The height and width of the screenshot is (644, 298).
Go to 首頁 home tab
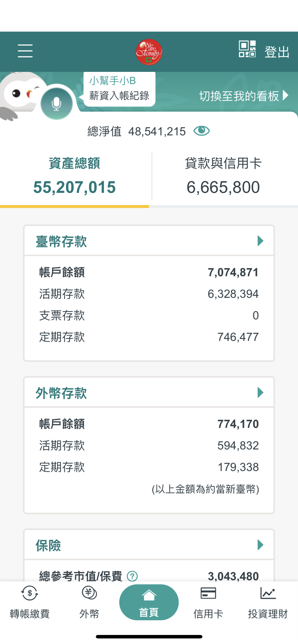tap(149, 602)
